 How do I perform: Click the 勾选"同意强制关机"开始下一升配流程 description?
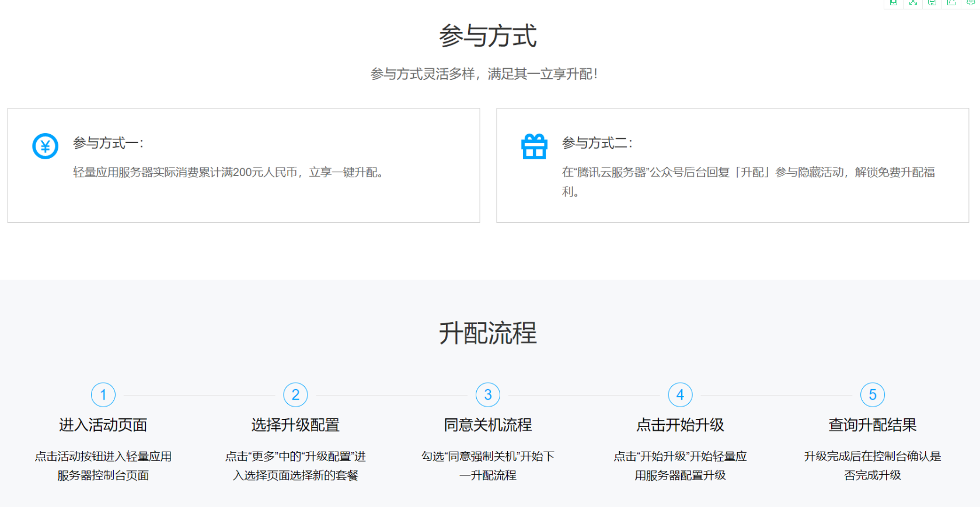488,466
